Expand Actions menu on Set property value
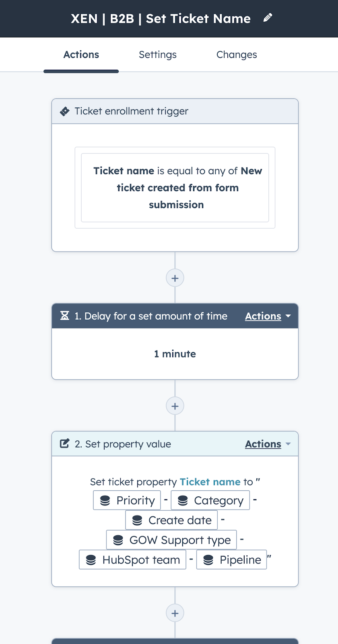Screen dimensions: 338x644 [x=268, y=444]
